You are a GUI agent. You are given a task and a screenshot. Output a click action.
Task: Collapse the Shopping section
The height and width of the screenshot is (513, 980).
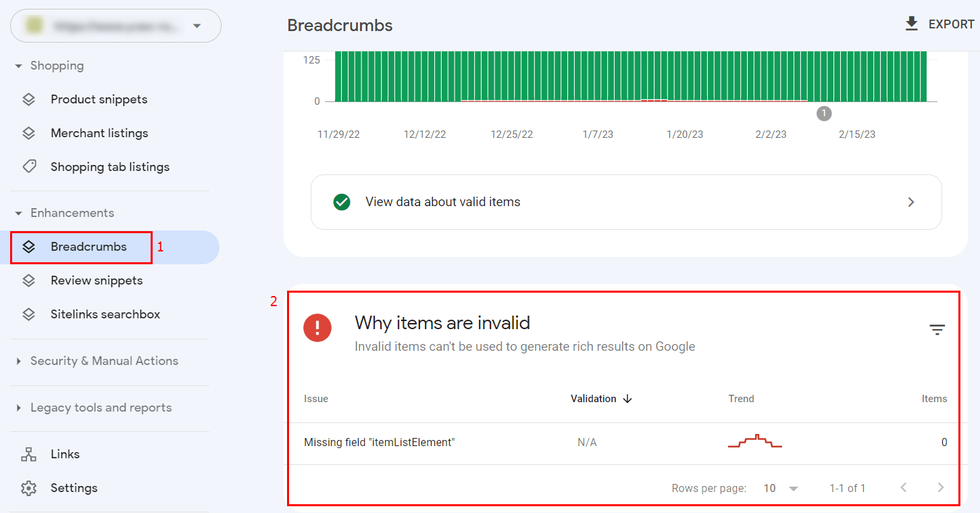pyautogui.click(x=18, y=66)
